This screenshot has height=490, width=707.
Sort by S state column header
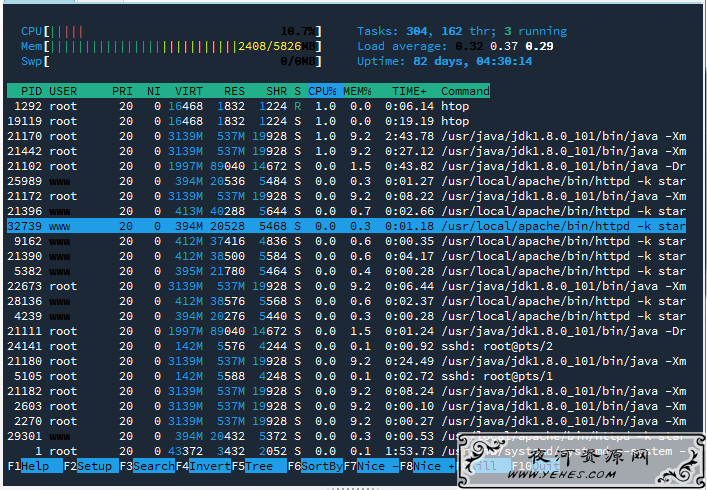(297, 91)
